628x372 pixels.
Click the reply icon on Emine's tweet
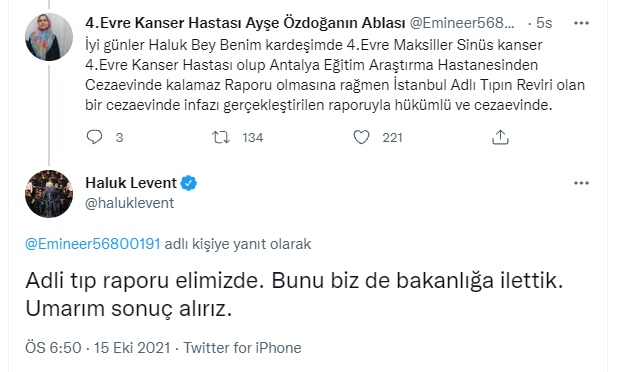(x=95, y=137)
